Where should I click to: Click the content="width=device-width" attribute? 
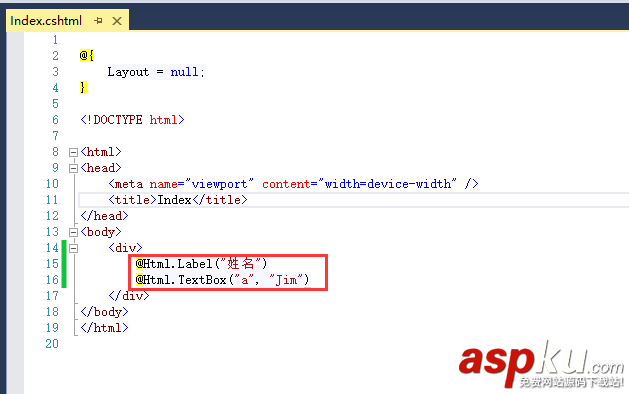359,184
